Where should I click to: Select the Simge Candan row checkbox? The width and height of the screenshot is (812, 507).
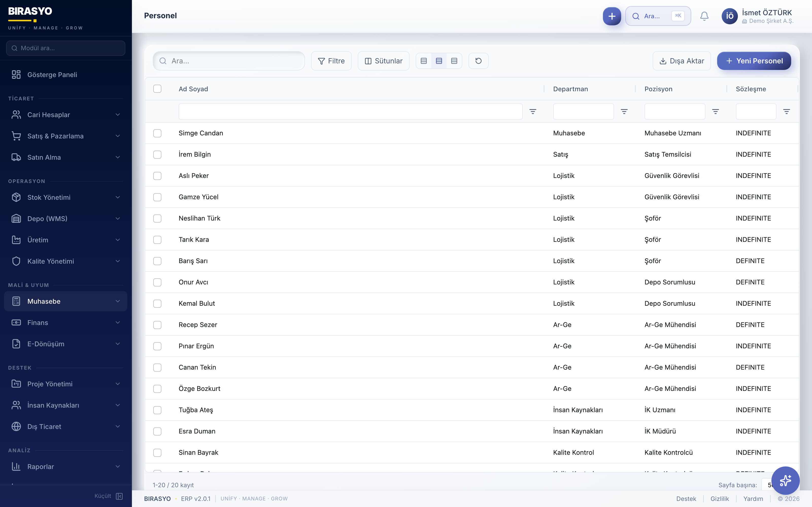(157, 133)
